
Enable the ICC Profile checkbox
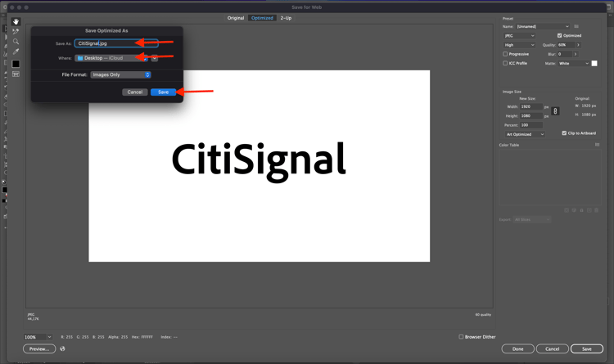click(505, 63)
